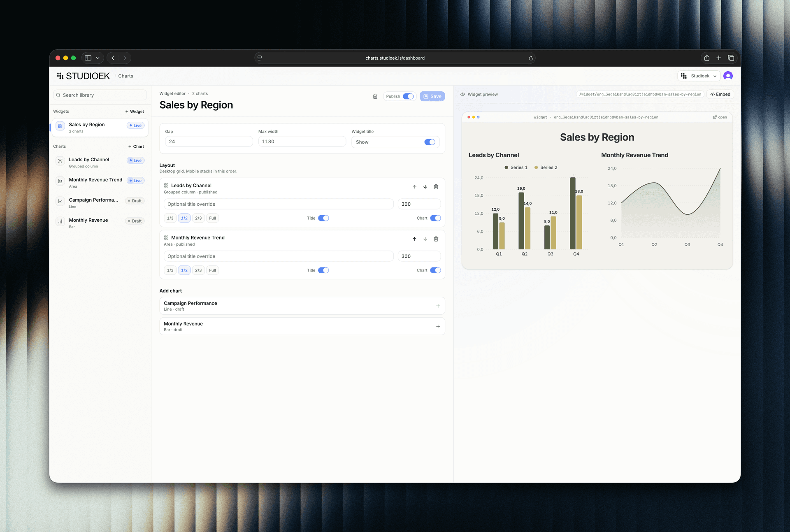Toggle the Widget title Show switch
This screenshot has height=532, width=790.
coord(430,142)
